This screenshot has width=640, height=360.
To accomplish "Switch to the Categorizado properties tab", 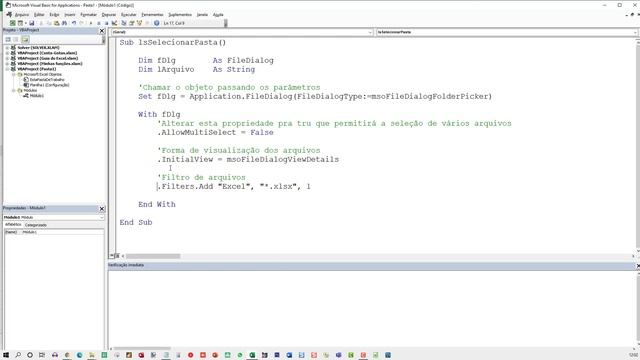I will [36, 225].
